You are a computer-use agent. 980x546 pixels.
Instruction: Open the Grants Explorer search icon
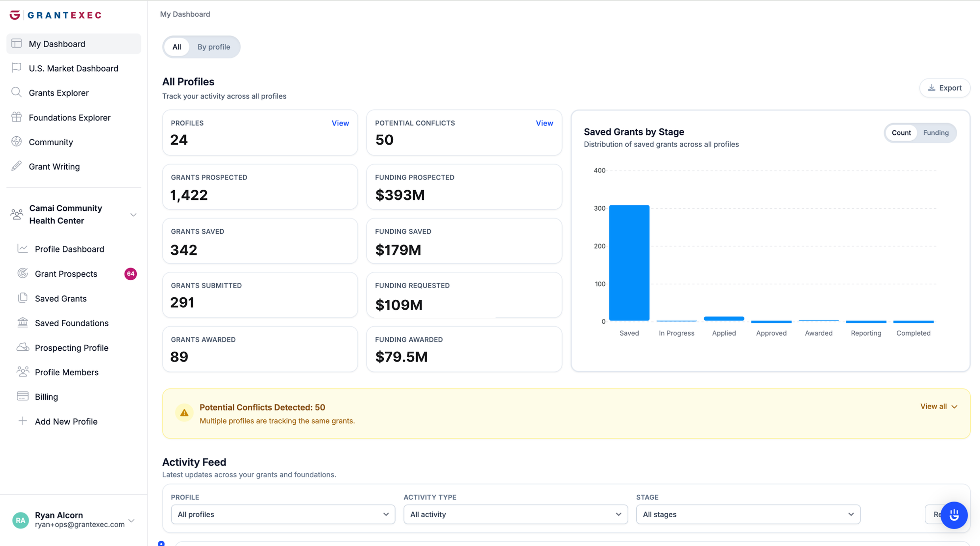pyautogui.click(x=17, y=92)
